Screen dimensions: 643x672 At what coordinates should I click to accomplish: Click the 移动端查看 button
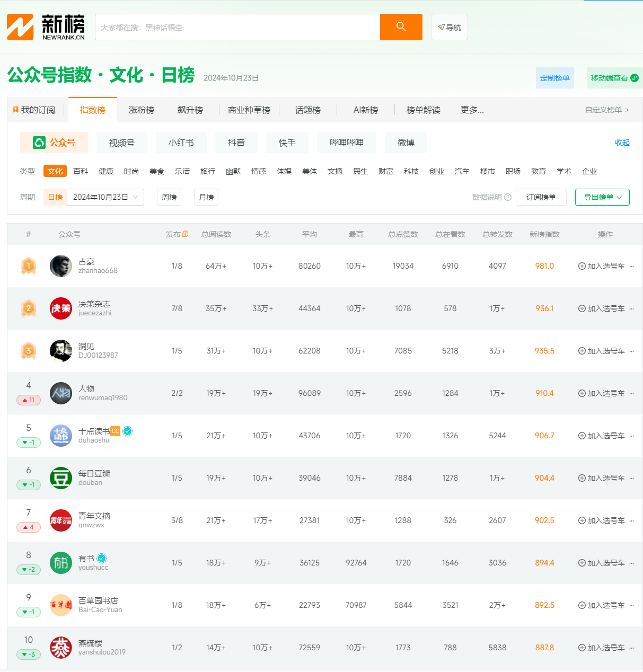coord(614,78)
